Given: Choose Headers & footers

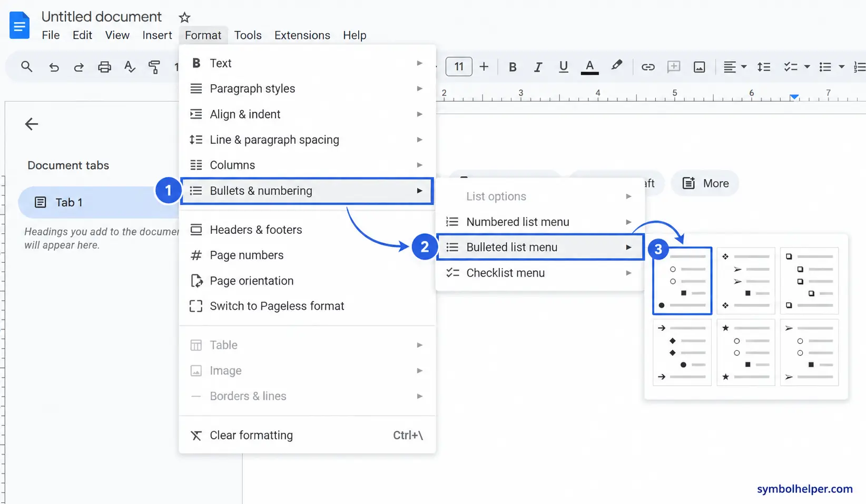Looking at the screenshot, I should (307, 230).
